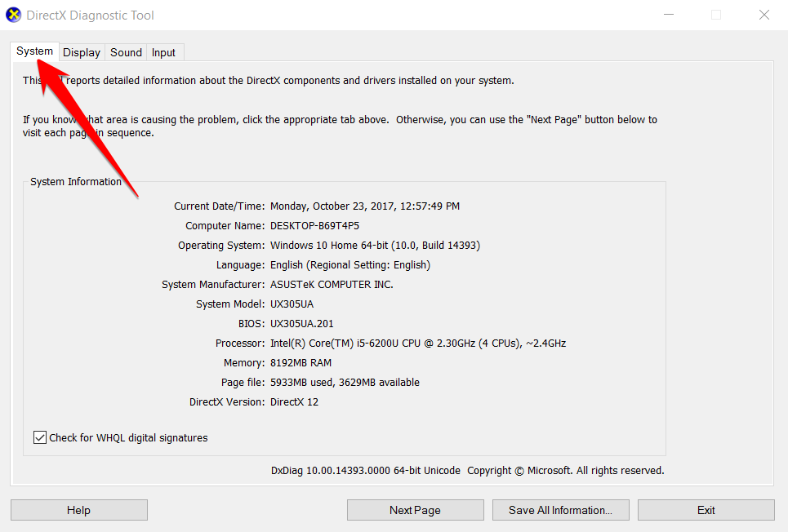Image resolution: width=788 pixels, height=532 pixels.
Task: Open the Sound tab
Action: pos(126,52)
